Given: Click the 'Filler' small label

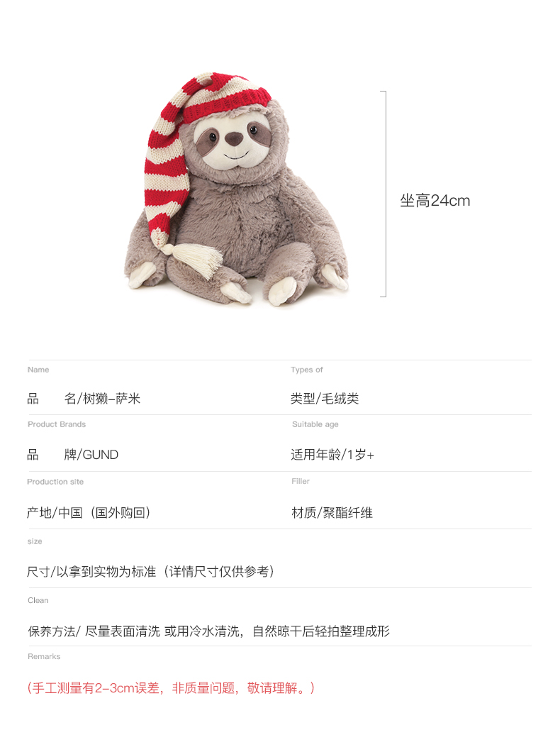Looking at the screenshot, I should 301,481.
